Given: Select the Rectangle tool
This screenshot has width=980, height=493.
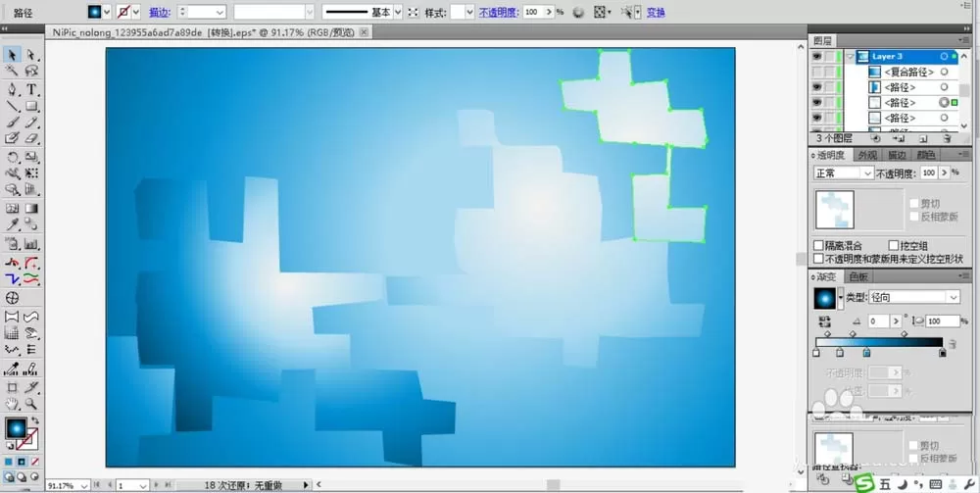Looking at the screenshot, I should [x=31, y=106].
